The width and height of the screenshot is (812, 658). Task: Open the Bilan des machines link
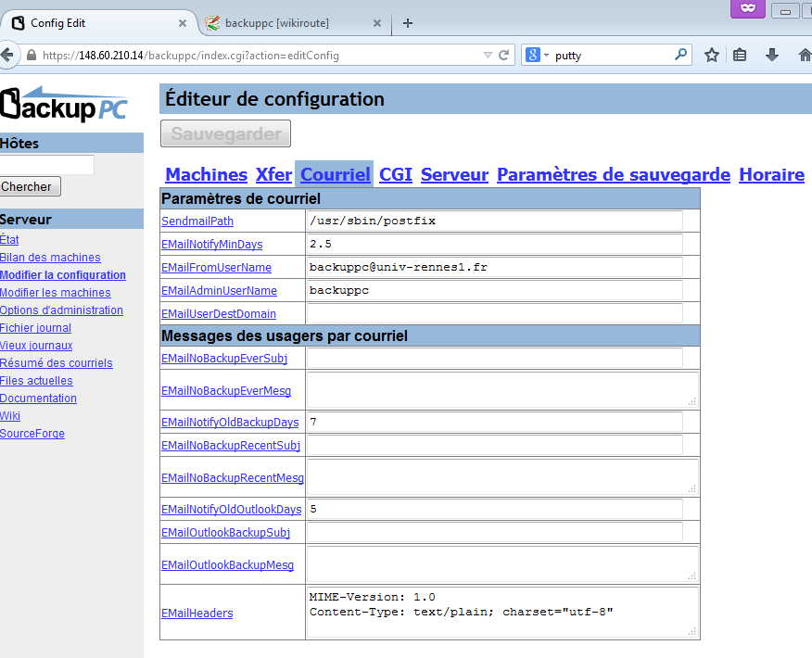(x=50, y=258)
